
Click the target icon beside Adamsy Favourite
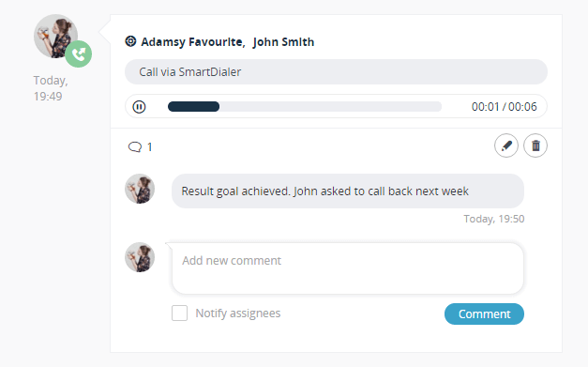130,41
